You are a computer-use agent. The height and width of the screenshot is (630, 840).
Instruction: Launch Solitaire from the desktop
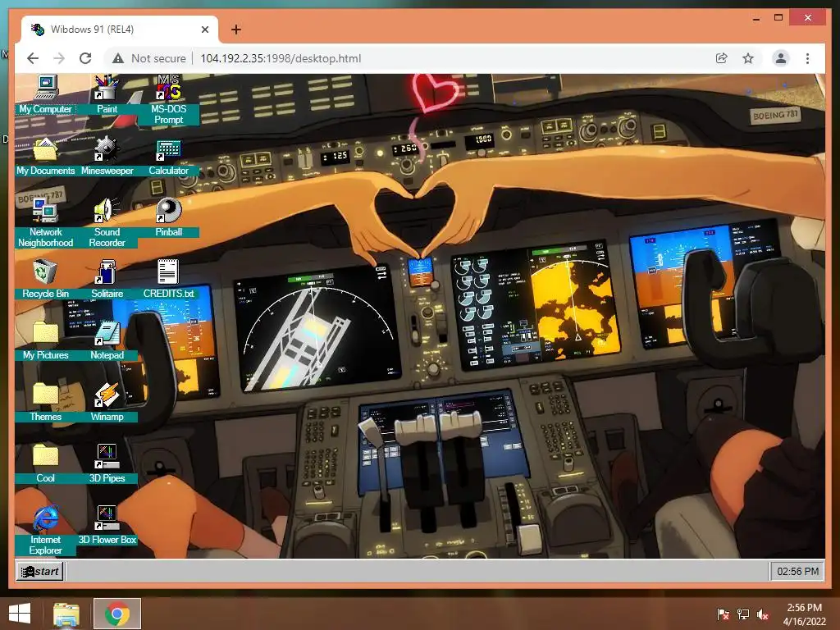point(107,279)
